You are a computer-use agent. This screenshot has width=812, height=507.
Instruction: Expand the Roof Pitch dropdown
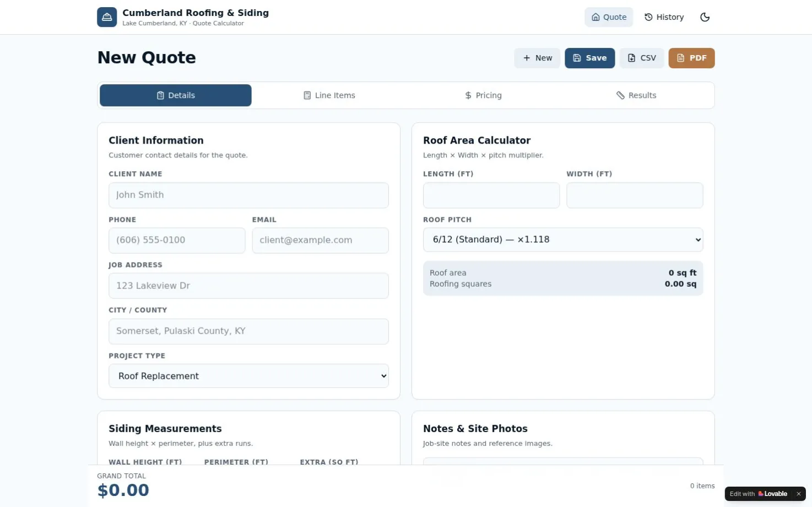563,239
